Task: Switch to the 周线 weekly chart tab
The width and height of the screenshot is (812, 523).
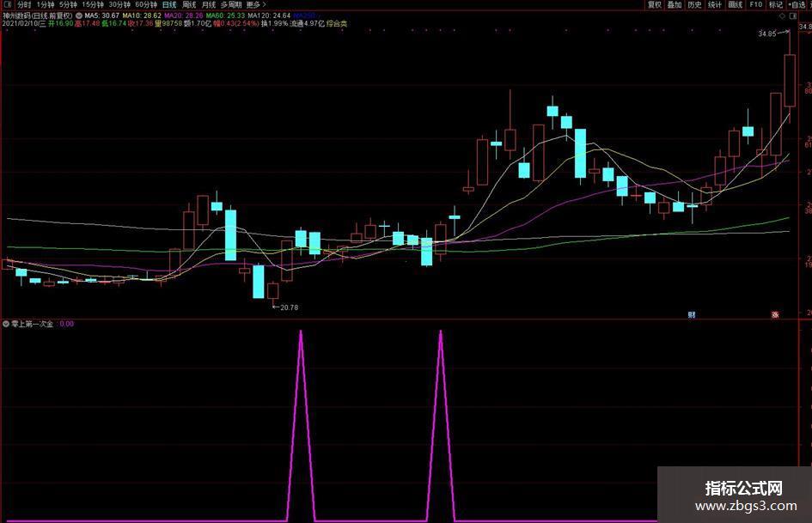Action: pos(189,4)
